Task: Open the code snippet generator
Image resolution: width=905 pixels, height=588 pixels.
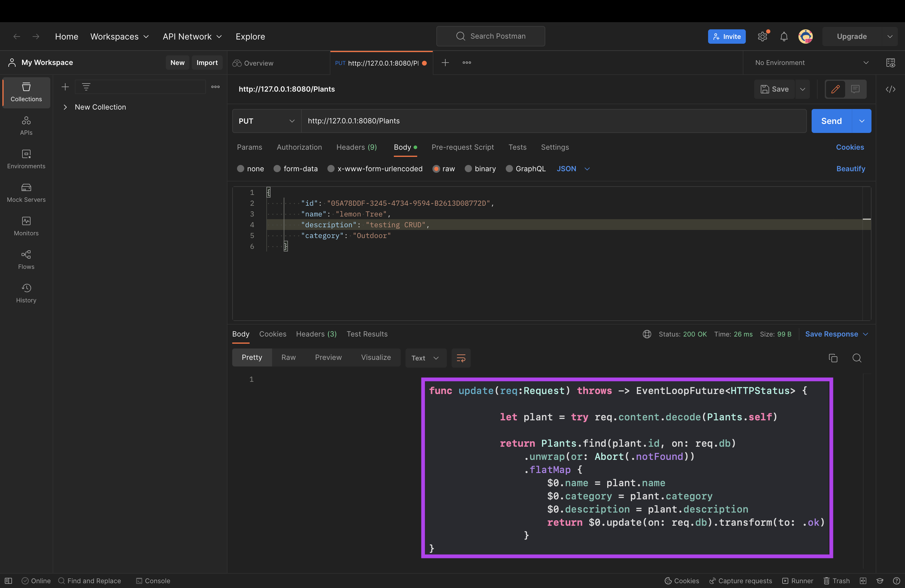Action: pyautogui.click(x=891, y=89)
